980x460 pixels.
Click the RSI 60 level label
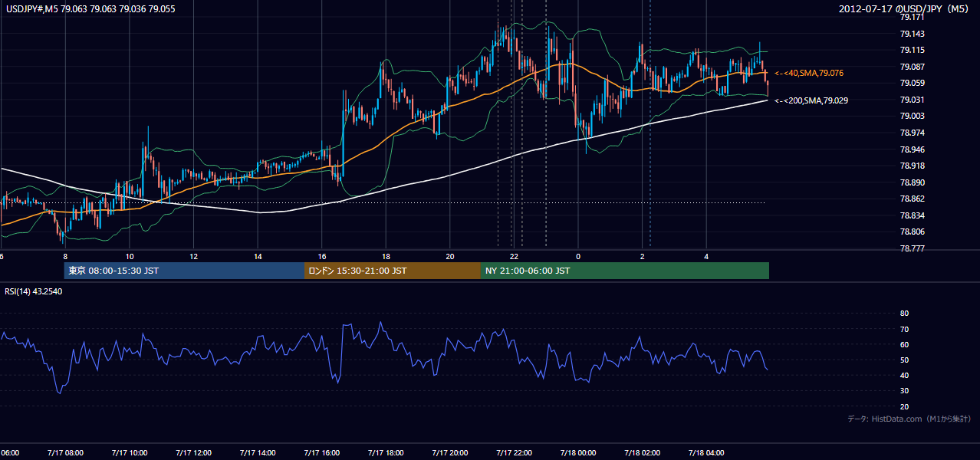coord(904,344)
